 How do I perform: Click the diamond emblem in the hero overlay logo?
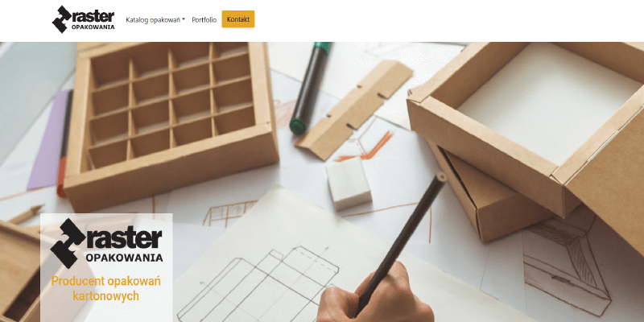[x=68, y=243]
